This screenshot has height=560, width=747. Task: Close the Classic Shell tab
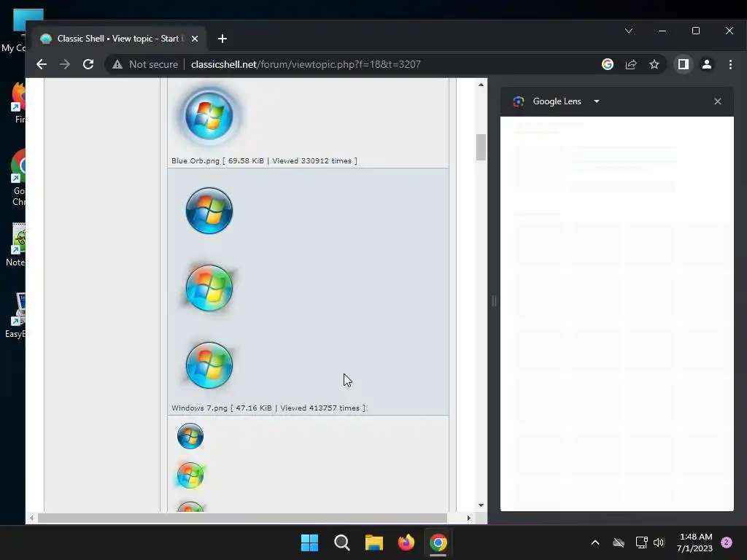[x=194, y=39]
